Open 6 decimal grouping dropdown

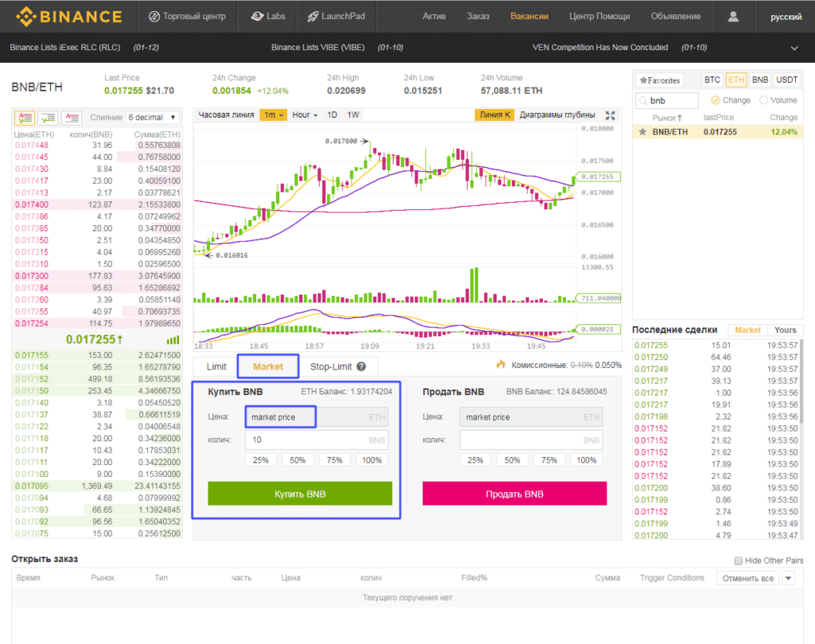click(x=152, y=118)
